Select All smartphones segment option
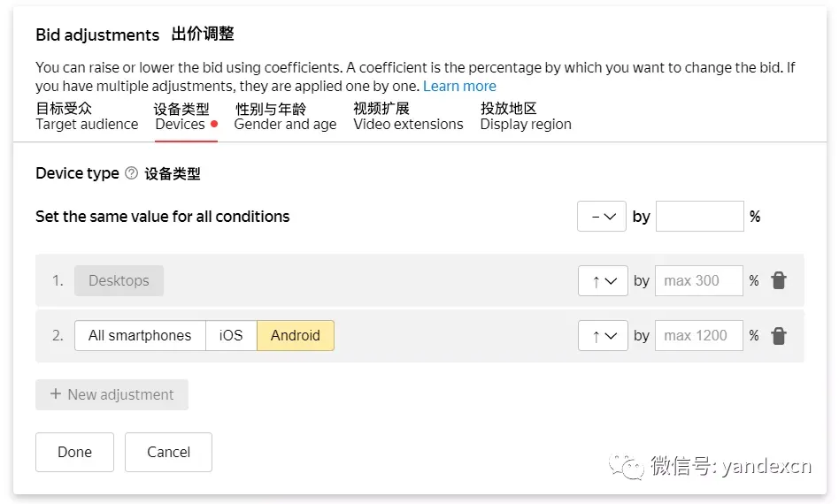Image resolution: width=839 pixels, height=504 pixels. coord(140,336)
